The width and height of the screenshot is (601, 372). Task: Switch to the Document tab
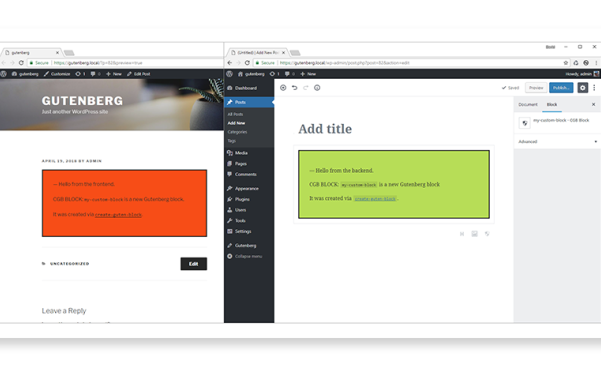point(528,105)
